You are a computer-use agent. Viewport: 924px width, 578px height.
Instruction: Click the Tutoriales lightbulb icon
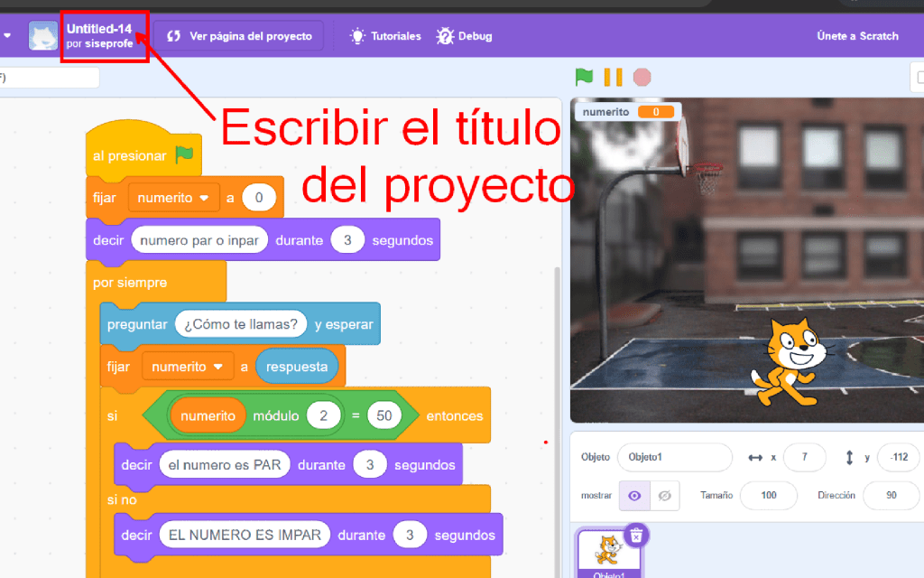tap(358, 36)
